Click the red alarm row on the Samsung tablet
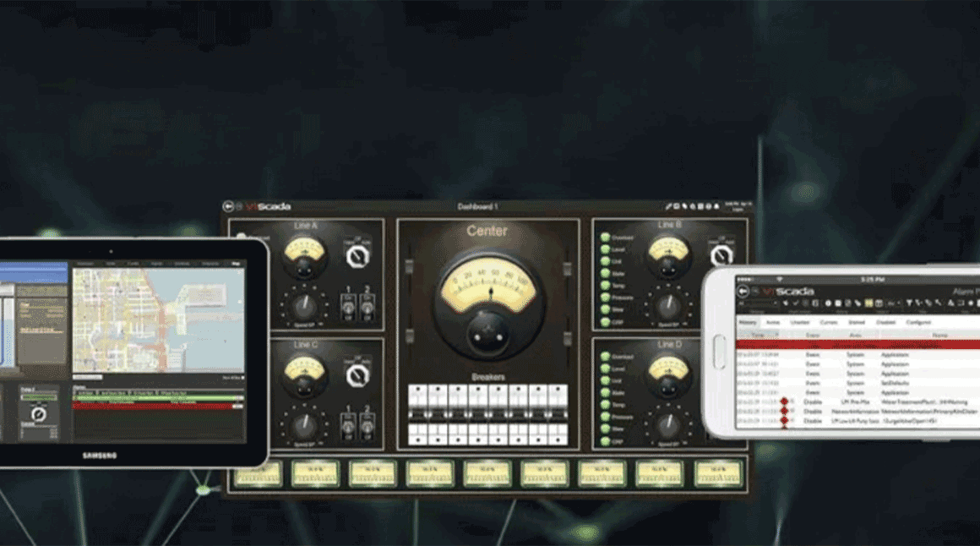Image resolution: width=980 pixels, height=546 pixels. coord(158,407)
